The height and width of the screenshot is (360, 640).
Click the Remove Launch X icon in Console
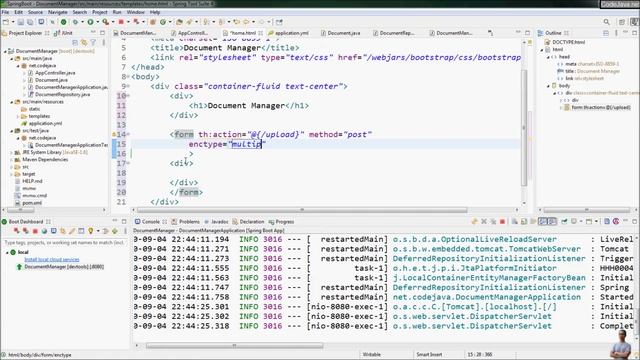click(484, 222)
